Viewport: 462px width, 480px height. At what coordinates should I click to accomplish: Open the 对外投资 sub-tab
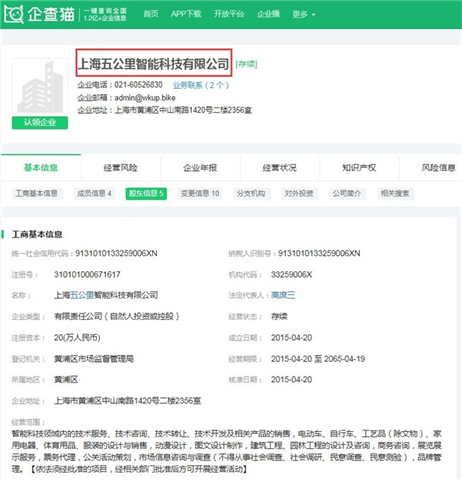click(299, 193)
